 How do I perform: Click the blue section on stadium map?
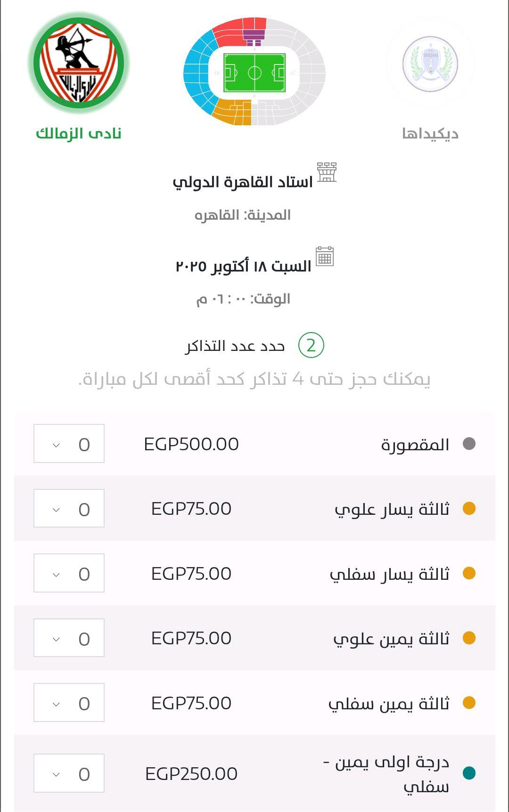(x=197, y=73)
